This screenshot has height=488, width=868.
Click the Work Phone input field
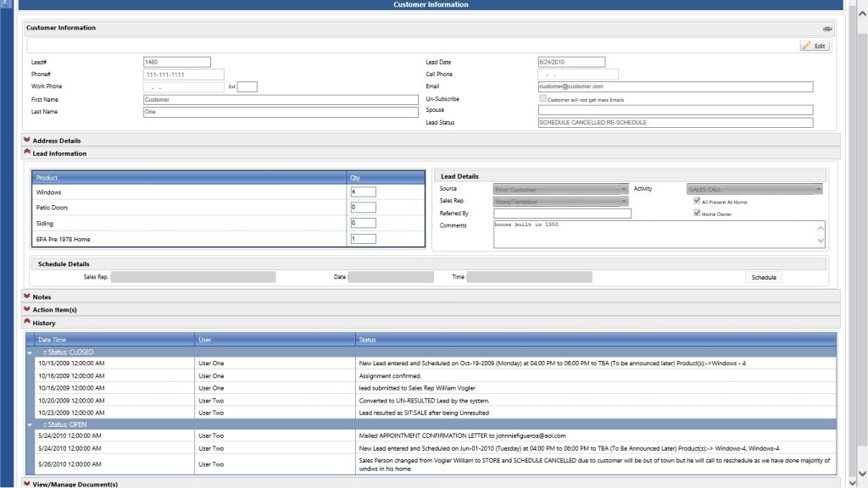[x=183, y=87]
